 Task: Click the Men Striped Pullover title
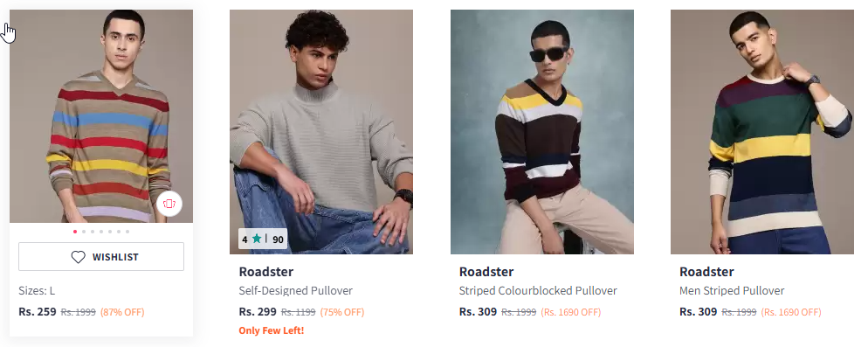pyautogui.click(x=732, y=291)
